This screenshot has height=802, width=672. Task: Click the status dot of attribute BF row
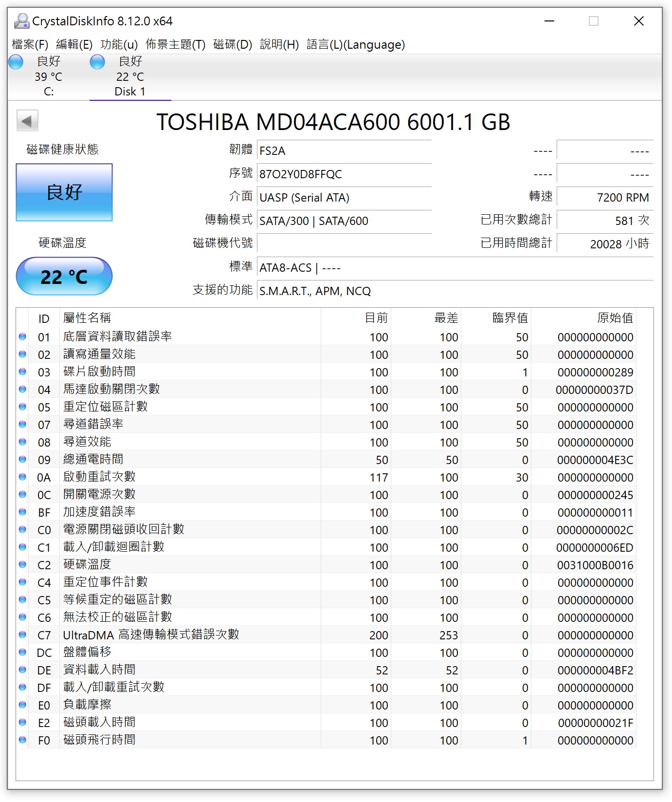coord(22,512)
